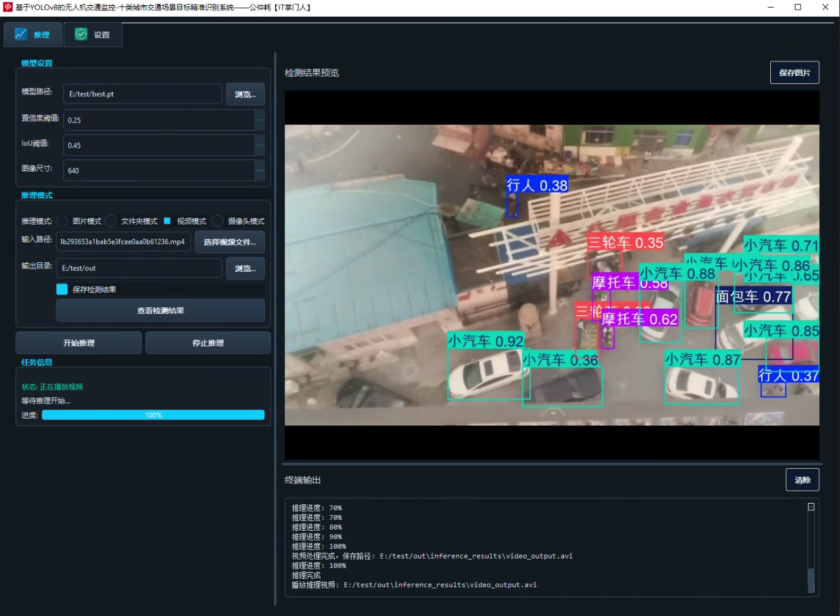Open 查看检测结果 to view detection results

(x=160, y=311)
